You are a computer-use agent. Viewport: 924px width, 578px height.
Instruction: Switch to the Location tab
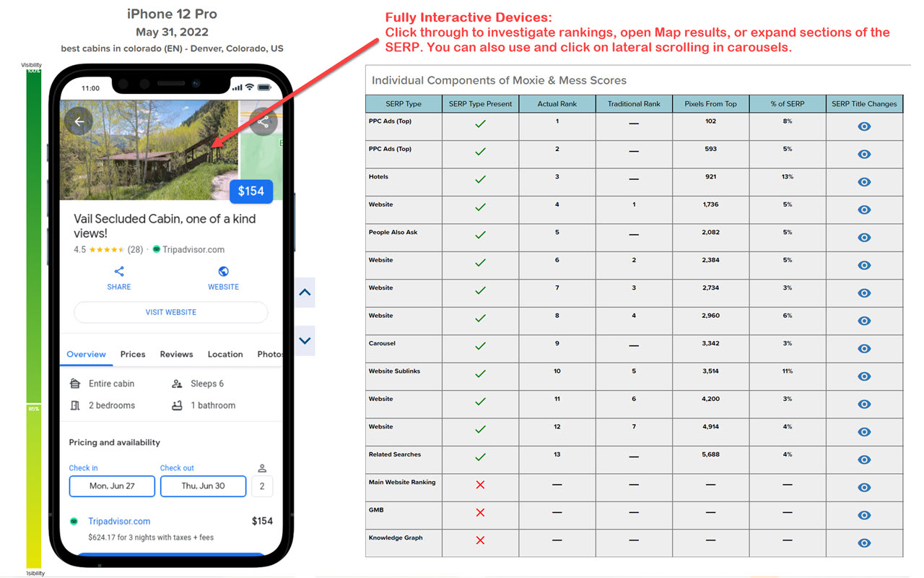tap(225, 354)
